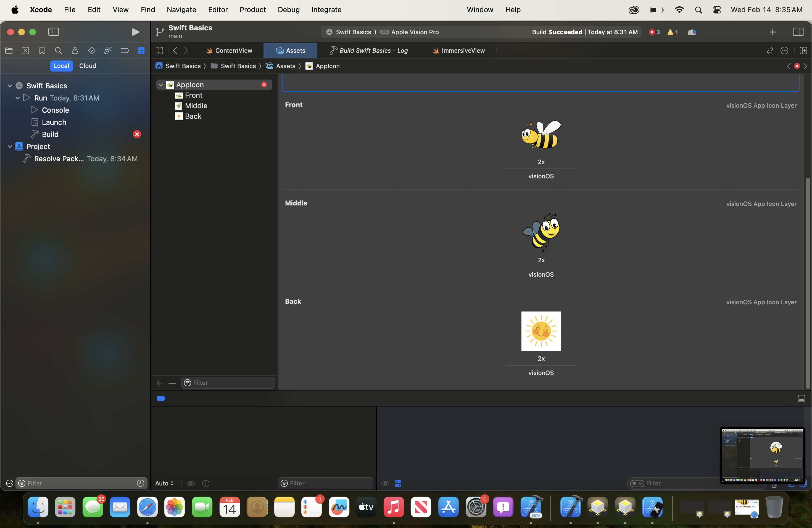
Task: Toggle the right inspector panel
Action: [798, 32]
